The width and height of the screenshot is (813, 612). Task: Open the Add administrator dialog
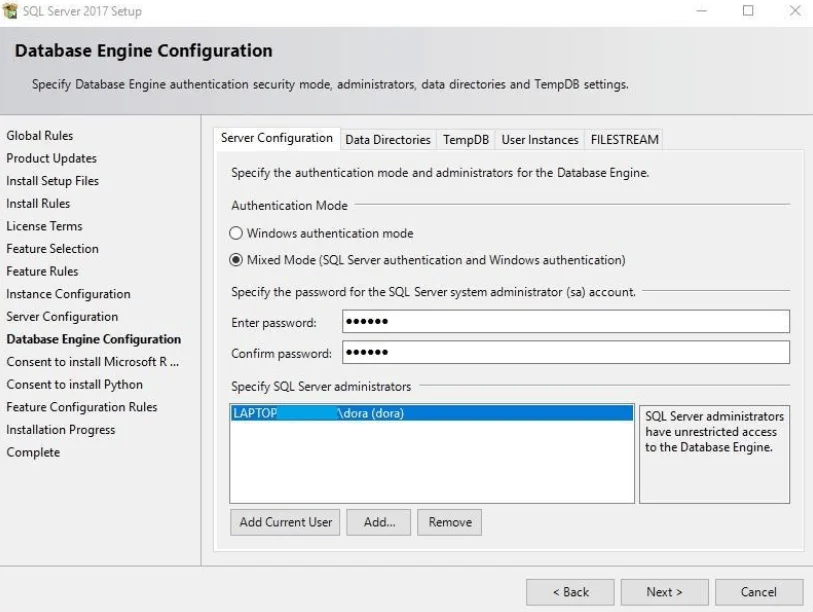[378, 522]
